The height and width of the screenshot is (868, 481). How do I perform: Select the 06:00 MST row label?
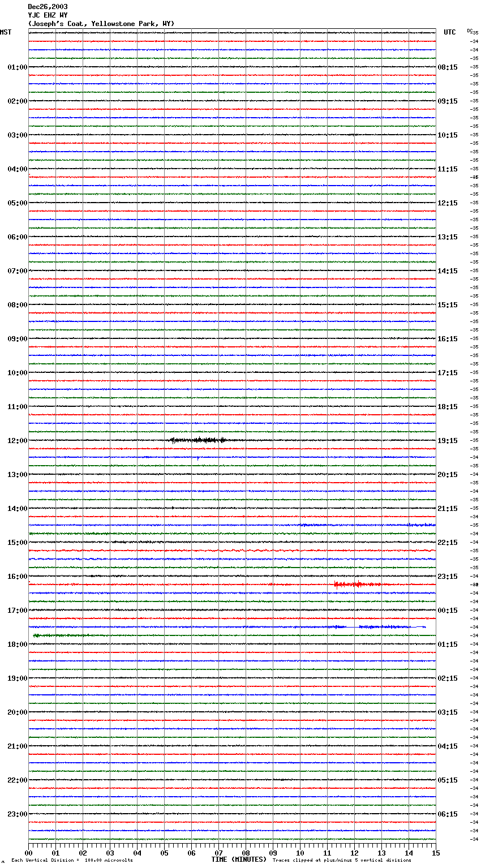pos(18,237)
